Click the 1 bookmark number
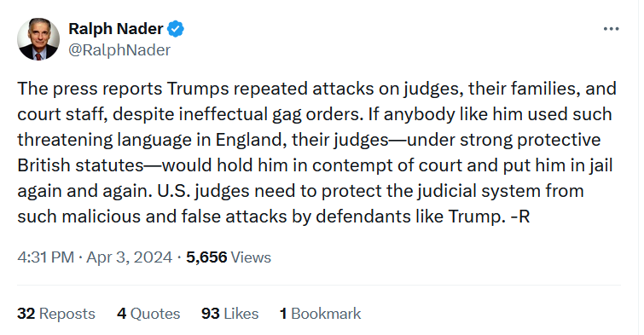This screenshot has width=644, height=335. 283,314
